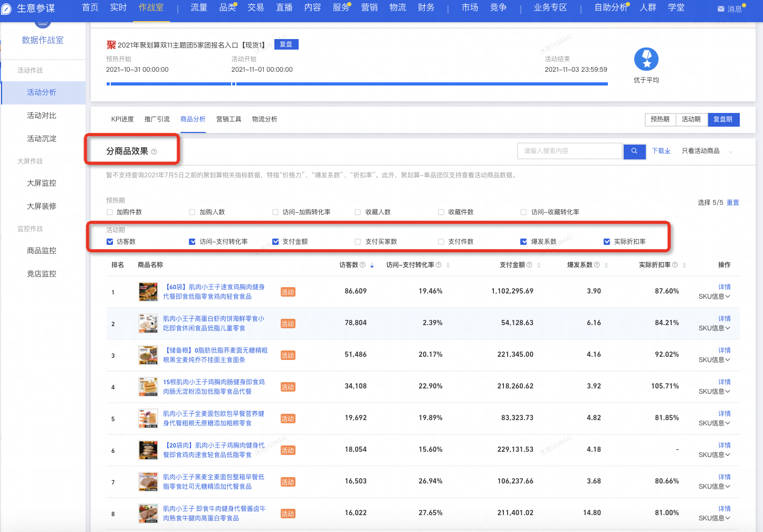Focus the 请输入搜索内容 search field

[570, 151]
